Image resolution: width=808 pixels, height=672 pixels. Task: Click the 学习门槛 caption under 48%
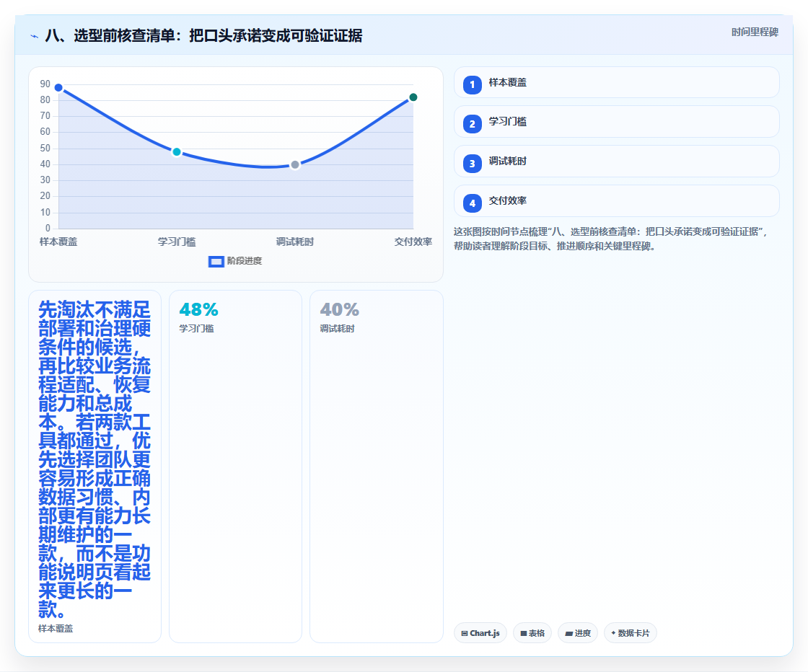pos(196,329)
